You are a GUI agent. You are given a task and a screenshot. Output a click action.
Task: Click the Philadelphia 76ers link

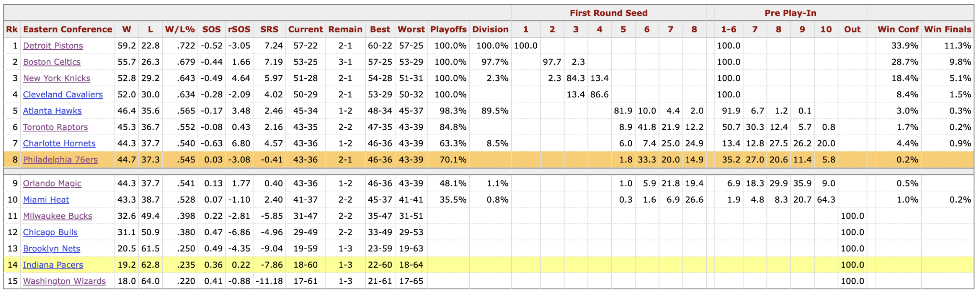point(60,160)
